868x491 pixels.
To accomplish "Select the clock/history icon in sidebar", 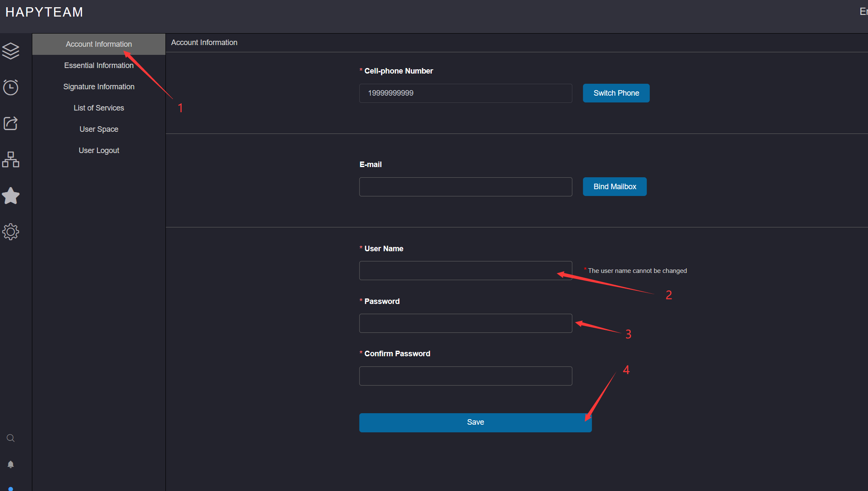I will coord(11,86).
